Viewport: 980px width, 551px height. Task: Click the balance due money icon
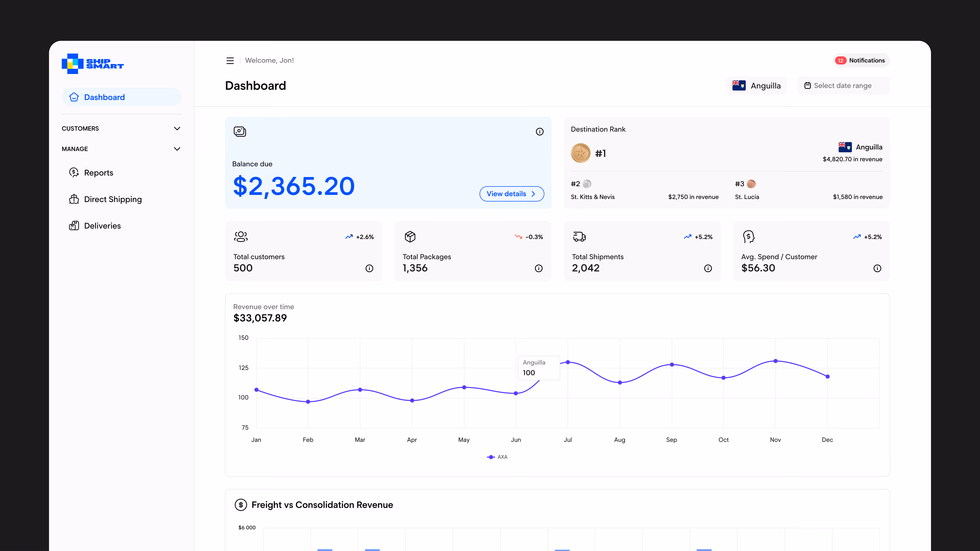(x=240, y=132)
